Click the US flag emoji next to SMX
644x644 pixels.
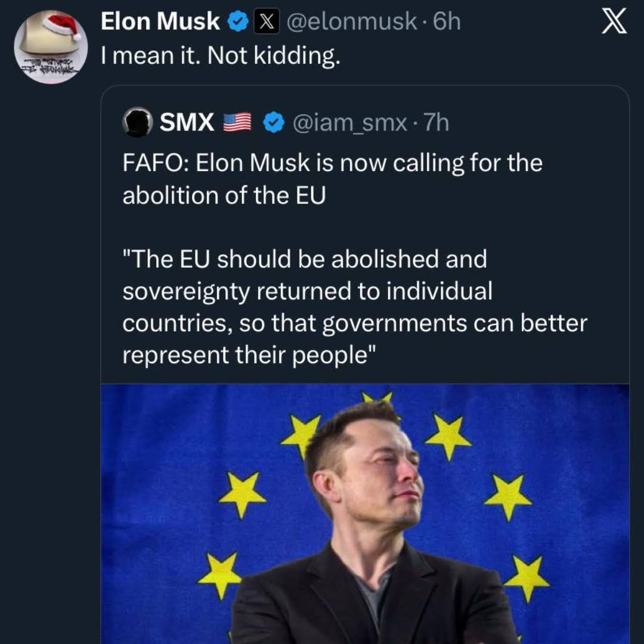pos(237,123)
